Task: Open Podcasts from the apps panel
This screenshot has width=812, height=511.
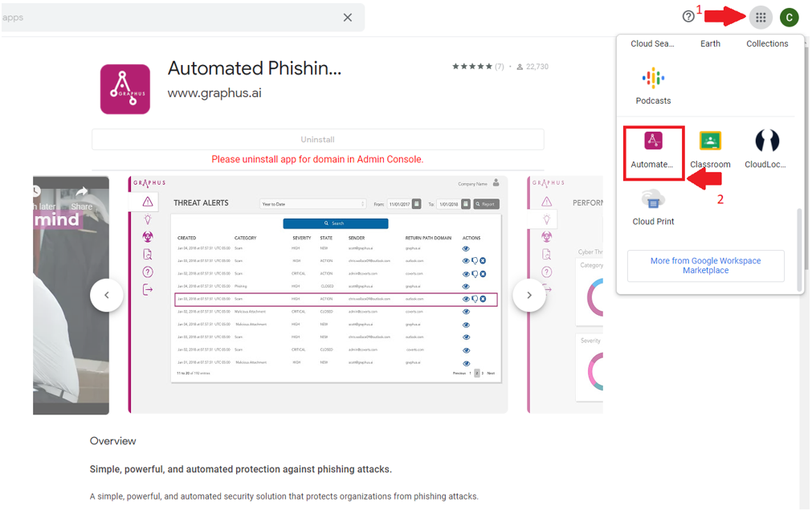Action: [653, 86]
